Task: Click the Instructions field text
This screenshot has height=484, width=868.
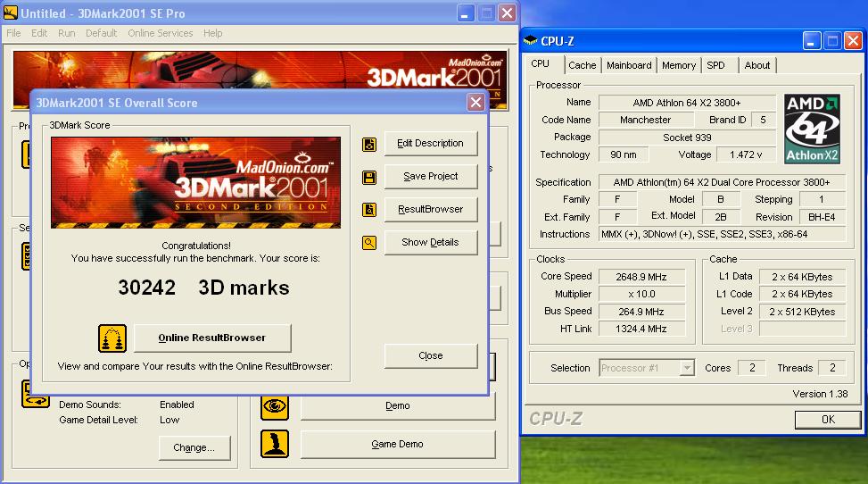Action: (x=722, y=235)
